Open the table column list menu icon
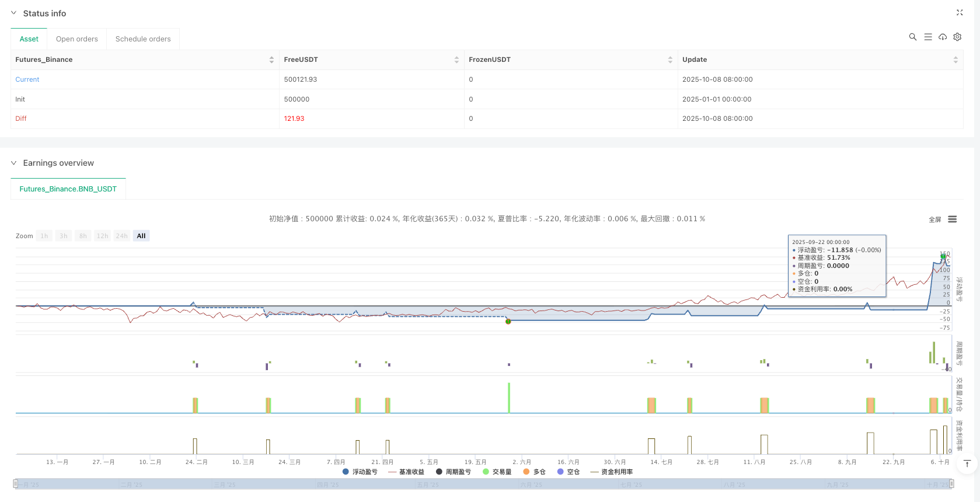This screenshot has height=502, width=980. point(928,37)
